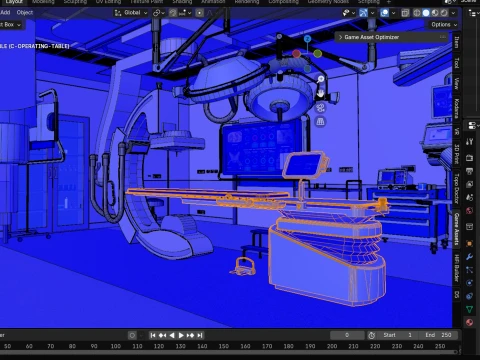Switch perspective/orthographic grid gizmo
This screenshot has width=480, height=360.
320,122
